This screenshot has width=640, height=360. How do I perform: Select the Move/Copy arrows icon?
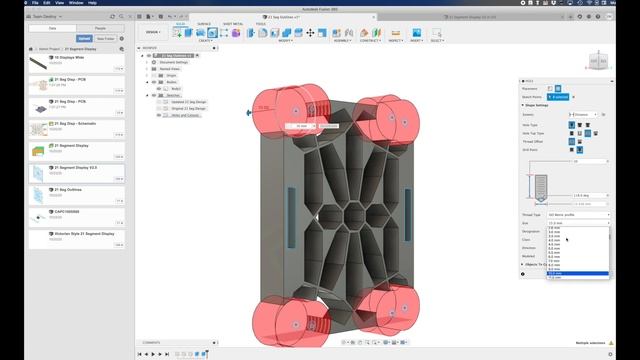coord(310,33)
